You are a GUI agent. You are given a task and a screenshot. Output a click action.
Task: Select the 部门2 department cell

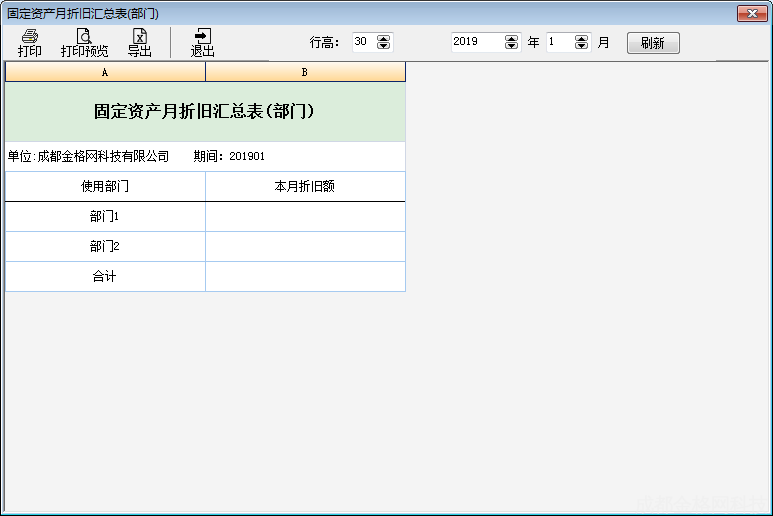coord(105,247)
